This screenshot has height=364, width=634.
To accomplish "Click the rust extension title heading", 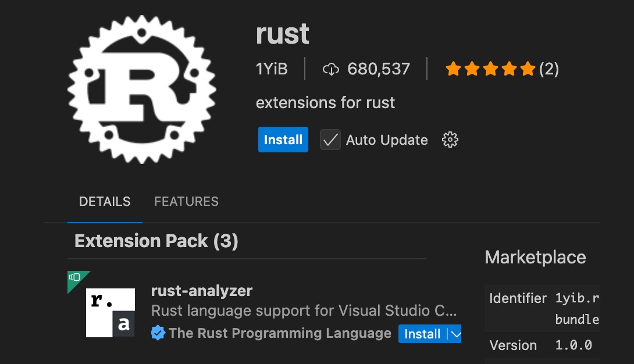I will click(283, 34).
